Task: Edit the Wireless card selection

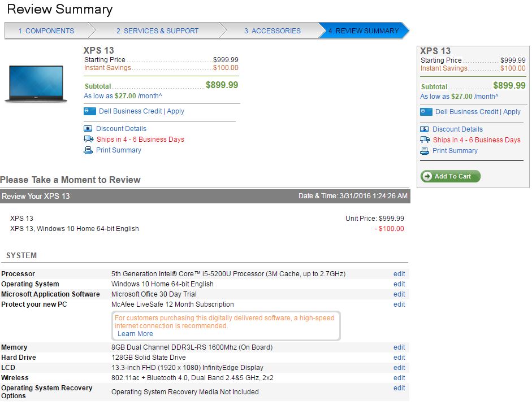Action: pos(399,378)
